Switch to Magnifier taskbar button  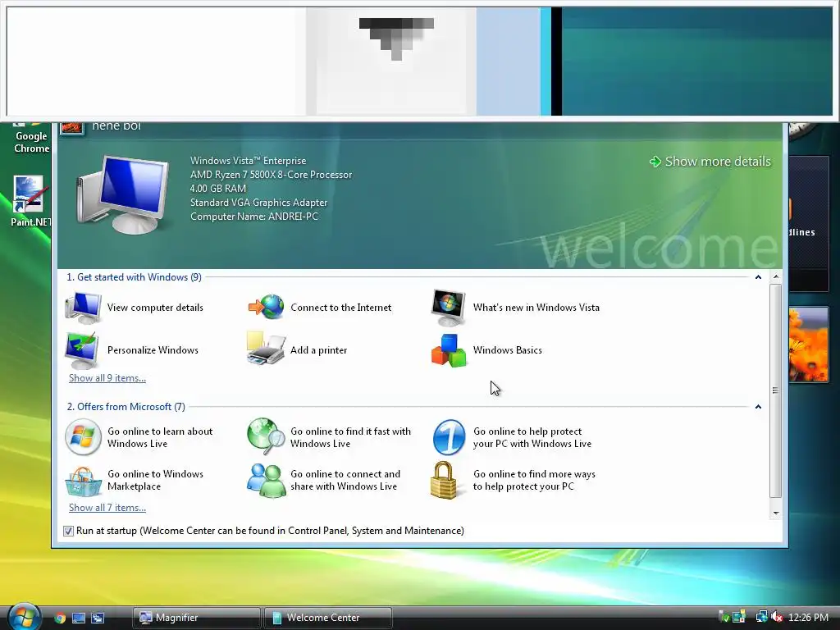[197, 618]
